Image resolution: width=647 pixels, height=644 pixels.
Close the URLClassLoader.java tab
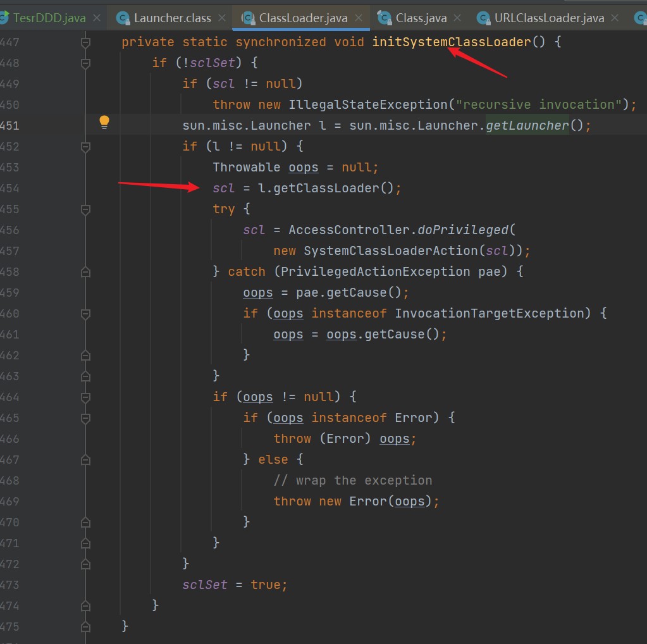point(615,18)
